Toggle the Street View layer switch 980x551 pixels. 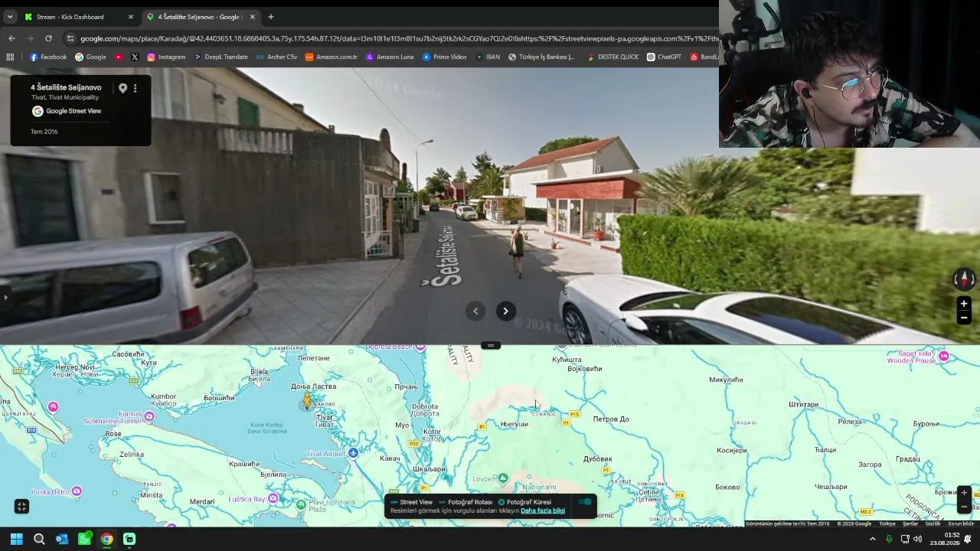(585, 502)
